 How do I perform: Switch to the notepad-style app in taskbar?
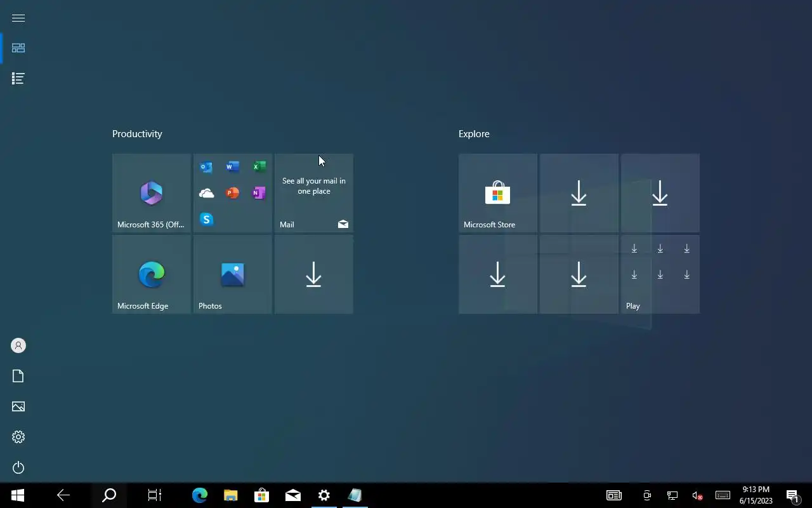click(355, 495)
